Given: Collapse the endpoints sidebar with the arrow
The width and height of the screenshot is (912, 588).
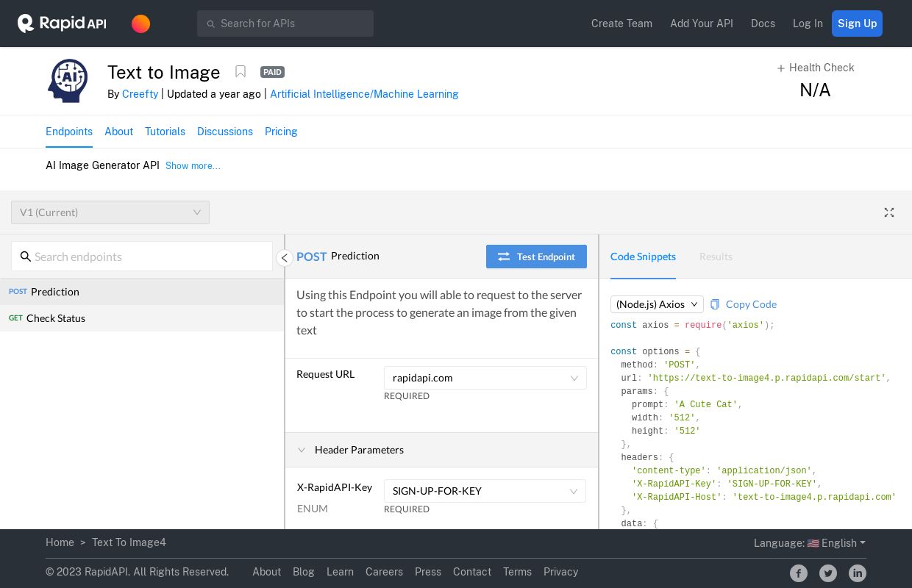Looking at the screenshot, I should 285,257.
